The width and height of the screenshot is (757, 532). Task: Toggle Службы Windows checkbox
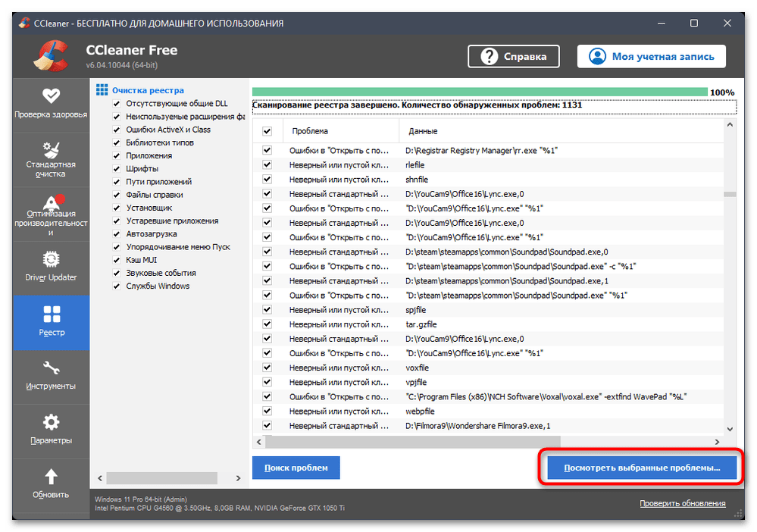[117, 286]
